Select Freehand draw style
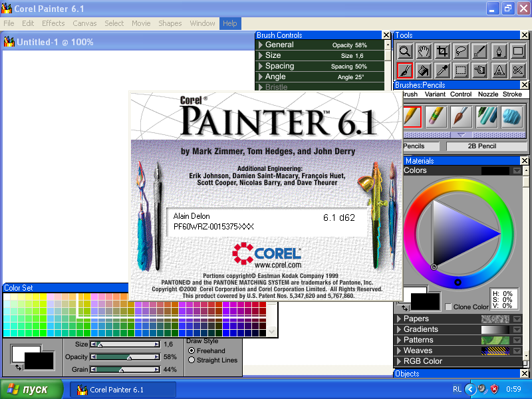The height and width of the screenshot is (399, 532). (192, 350)
